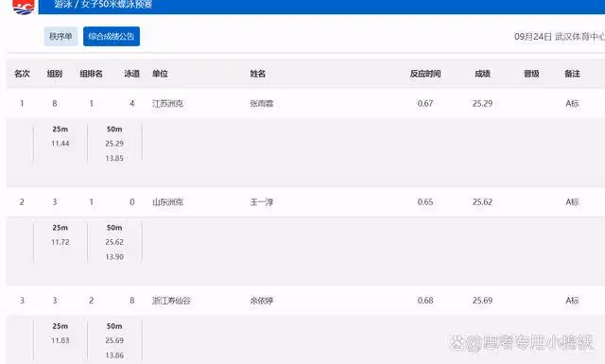The image size is (605, 364).
Task: Click lane number 0 in 王一淳's row
Action: tap(132, 202)
